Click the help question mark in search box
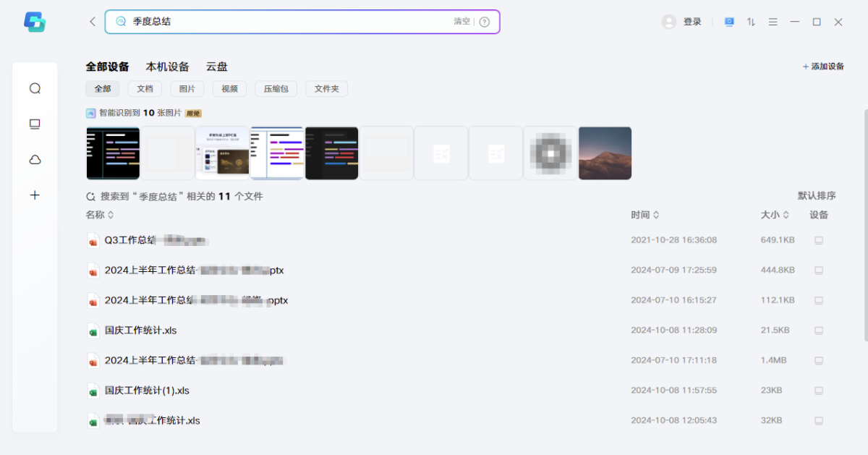The image size is (868, 455). pos(485,22)
